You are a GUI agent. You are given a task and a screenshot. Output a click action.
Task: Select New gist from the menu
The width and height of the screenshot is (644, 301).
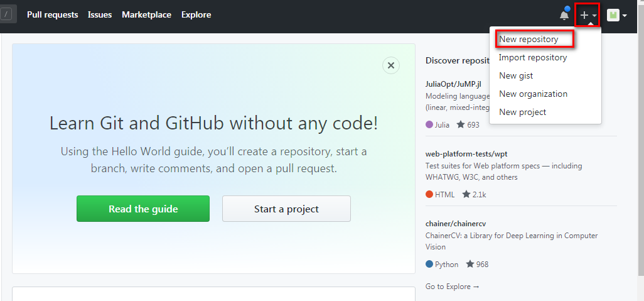coord(516,75)
